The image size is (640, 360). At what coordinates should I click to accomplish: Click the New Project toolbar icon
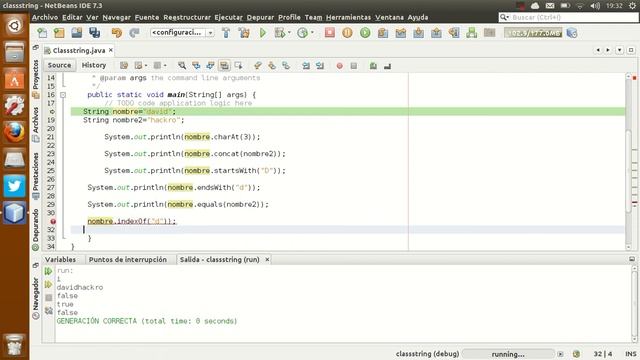pyautogui.click(x=60, y=33)
